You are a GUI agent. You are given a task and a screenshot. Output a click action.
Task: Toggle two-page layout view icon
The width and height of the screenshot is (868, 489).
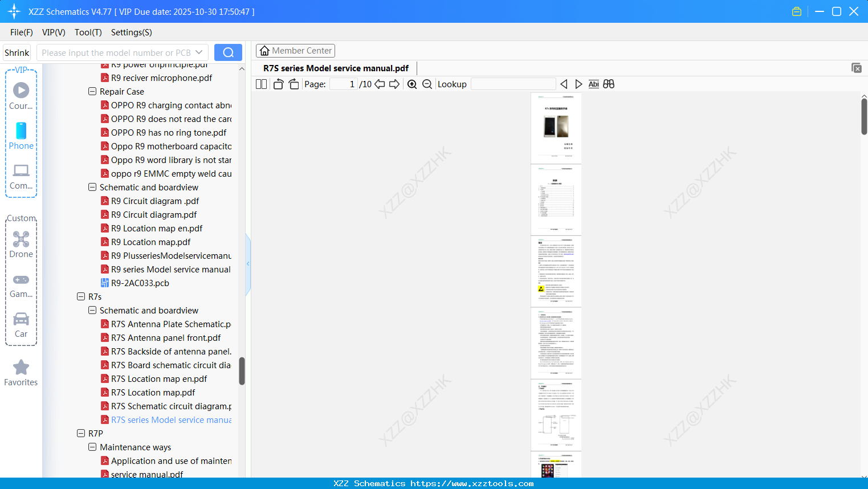(262, 84)
